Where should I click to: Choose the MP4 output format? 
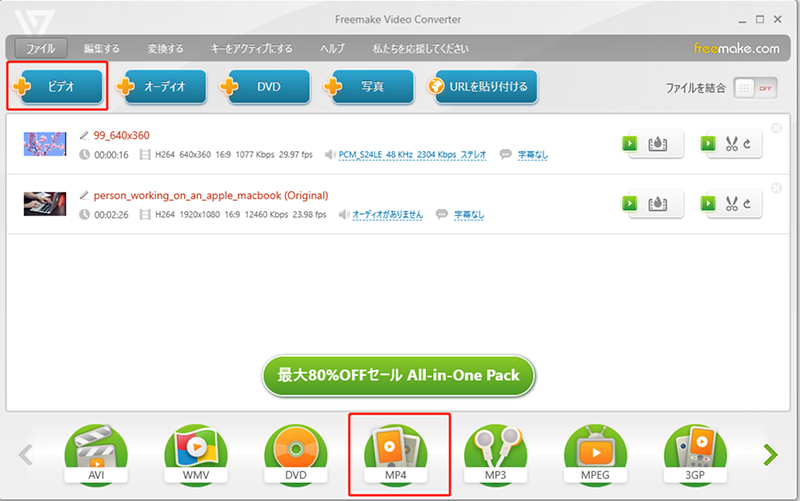(396, 455)
